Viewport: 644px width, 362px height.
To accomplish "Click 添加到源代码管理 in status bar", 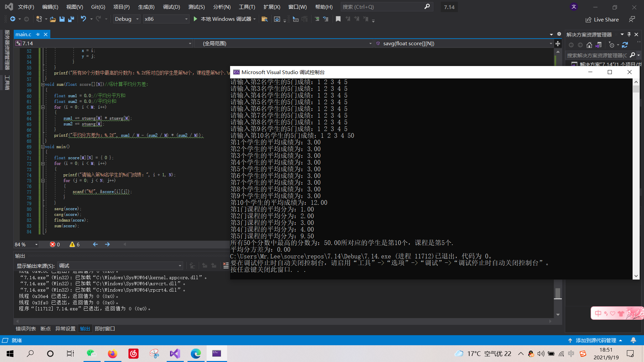I will [x=596, y=340].
